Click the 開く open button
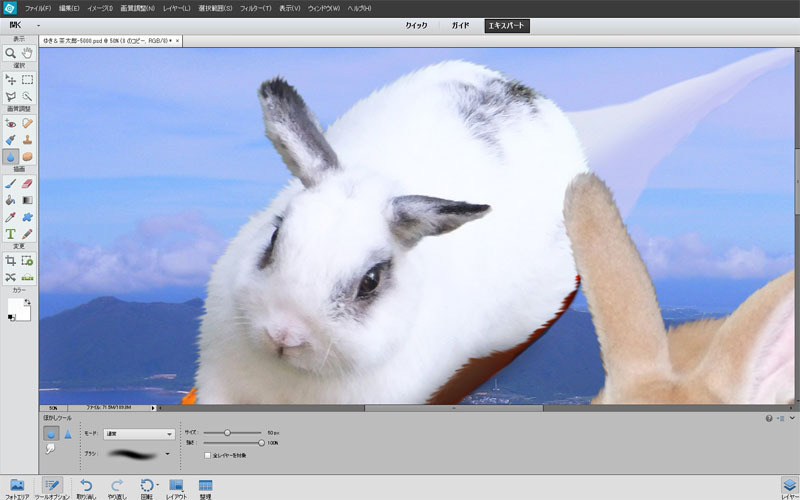 15,25
